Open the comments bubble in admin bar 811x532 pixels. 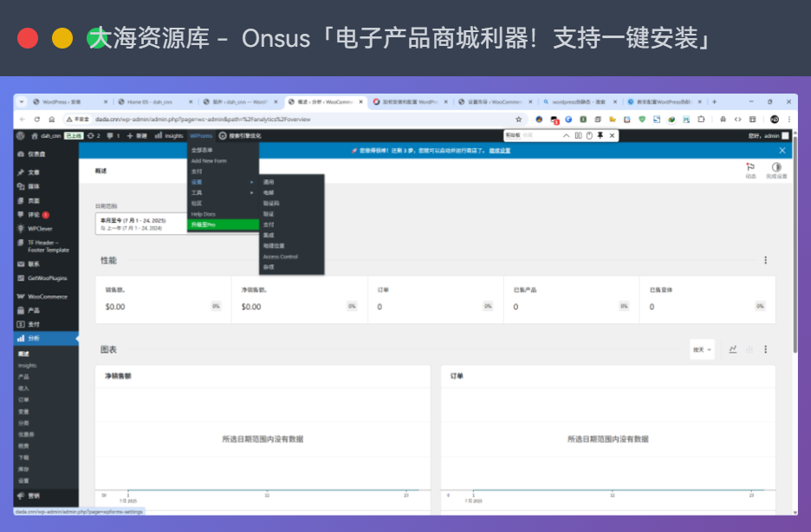(110, 136)
